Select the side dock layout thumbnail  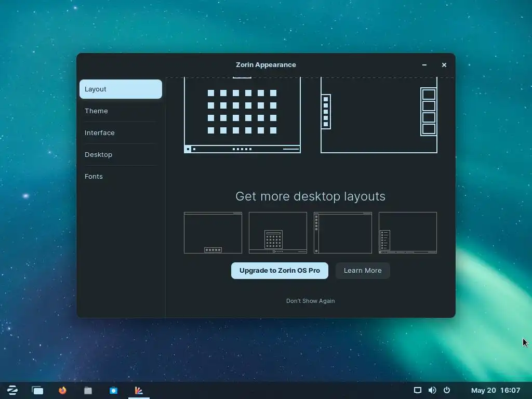click(379, 115)
